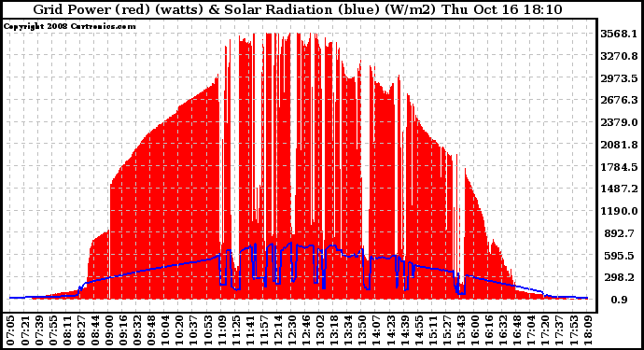Click the time label 14:23
This screenshot has height=350, width=644.
(390, 330)
